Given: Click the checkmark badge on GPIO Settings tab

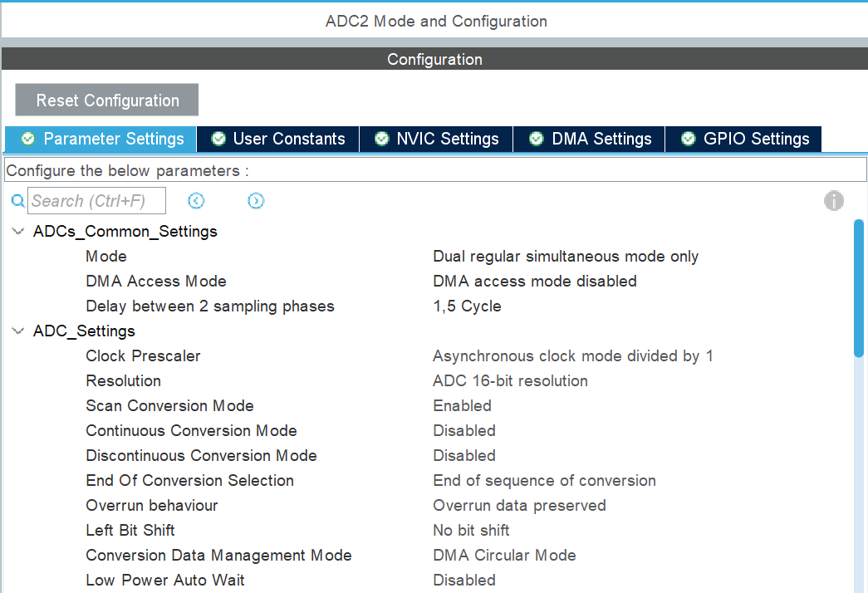Looking at the screenshot, I should coord(690,139).
